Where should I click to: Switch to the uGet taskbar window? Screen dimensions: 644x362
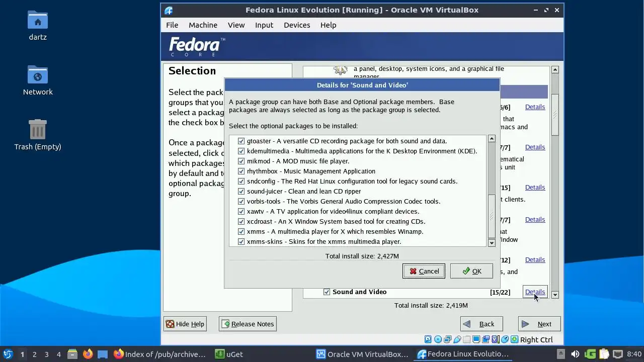pos(229,354)
